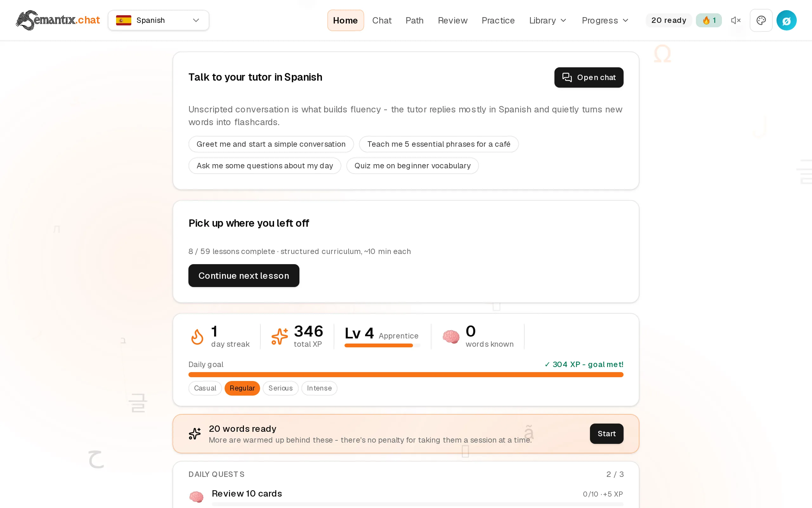Open the Chat tab
812x508 pixels.
click(382, 21)
